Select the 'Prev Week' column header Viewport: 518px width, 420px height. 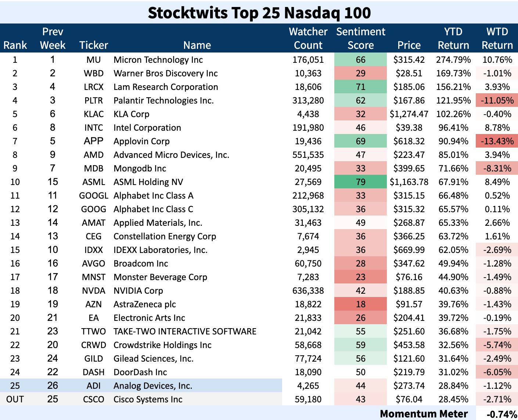click(x=53, y=39)
